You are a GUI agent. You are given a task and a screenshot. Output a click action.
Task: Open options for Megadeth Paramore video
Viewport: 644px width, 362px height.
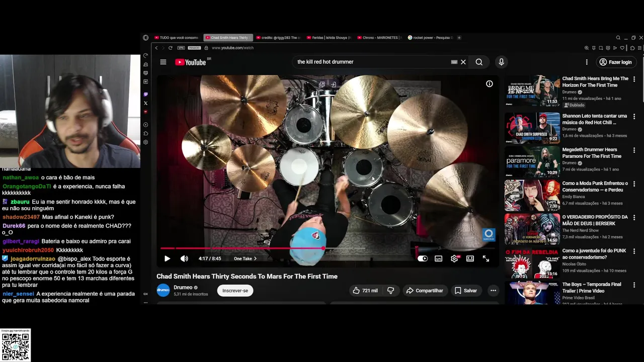(x=634, y=150)
